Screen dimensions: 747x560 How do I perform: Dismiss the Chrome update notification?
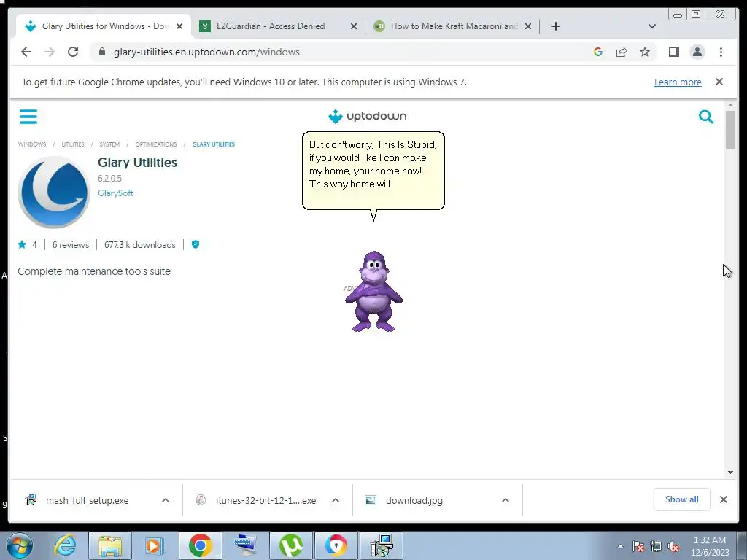(x=719, y=82)
